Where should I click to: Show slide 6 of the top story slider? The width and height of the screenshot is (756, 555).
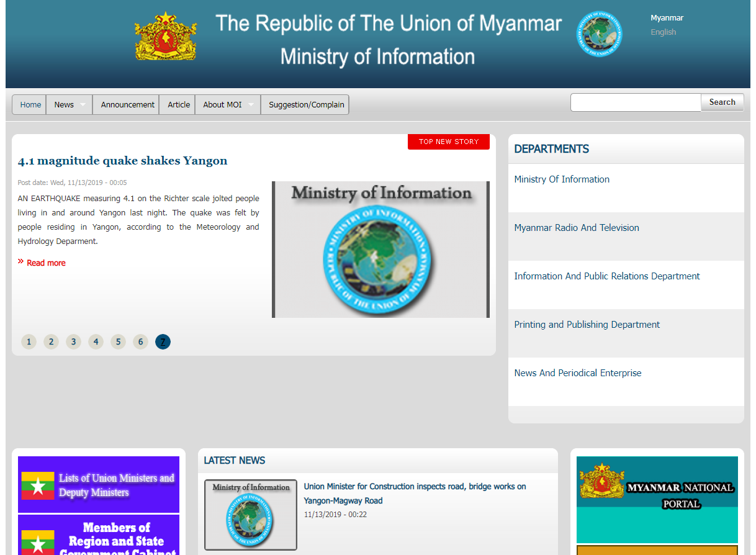(x=140, y=342)
